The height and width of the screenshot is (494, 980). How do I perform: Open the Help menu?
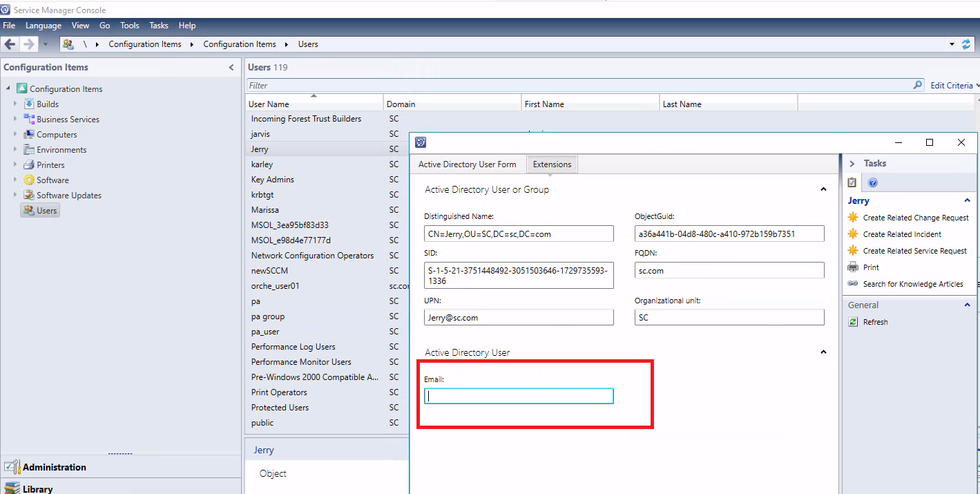[x=187, y=26]
